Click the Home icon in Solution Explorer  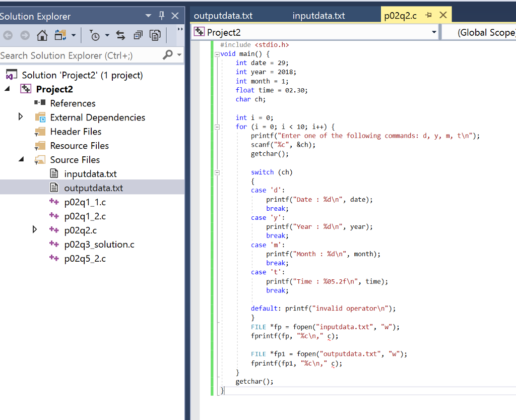43,36
